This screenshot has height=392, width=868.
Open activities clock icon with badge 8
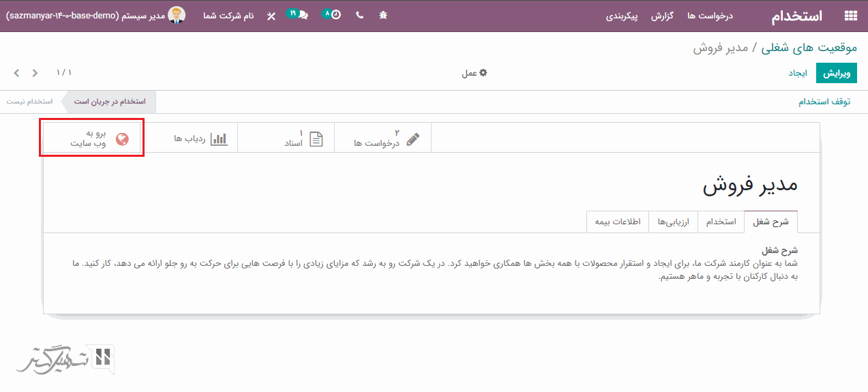(332, 14)
